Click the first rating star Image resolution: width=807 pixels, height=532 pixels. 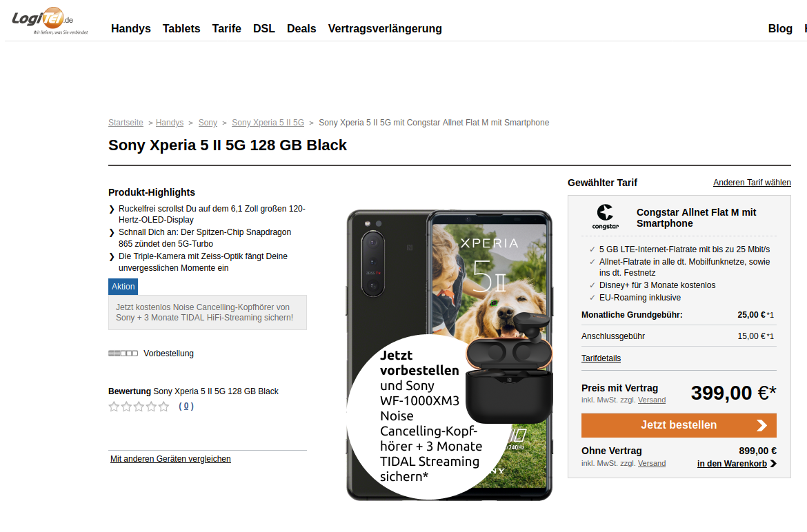114,407
